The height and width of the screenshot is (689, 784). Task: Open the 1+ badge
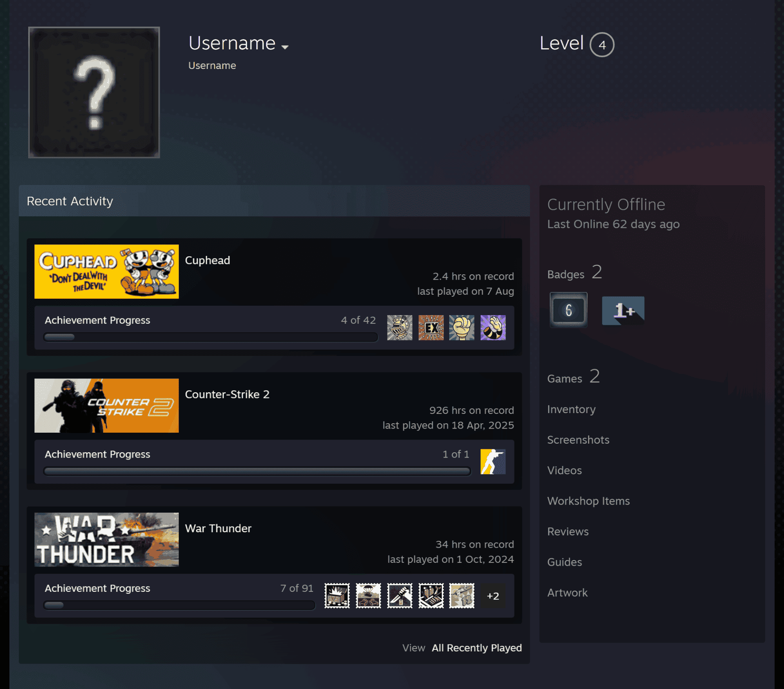623,311
